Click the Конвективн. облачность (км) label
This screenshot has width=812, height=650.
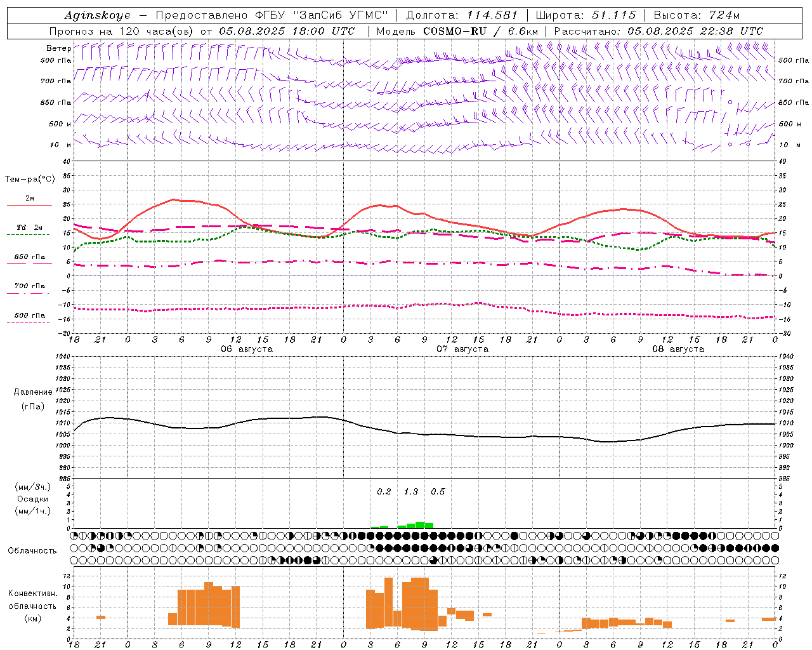point(32,606)
